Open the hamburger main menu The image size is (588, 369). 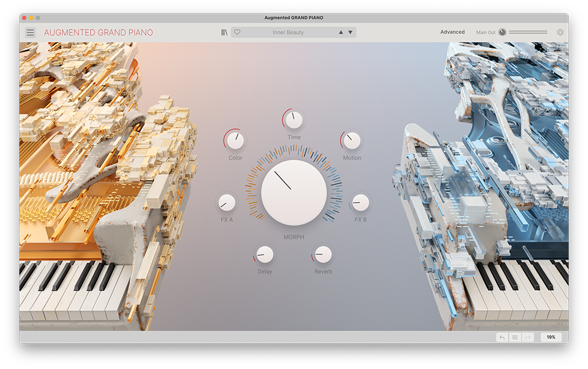click(31, 32)
